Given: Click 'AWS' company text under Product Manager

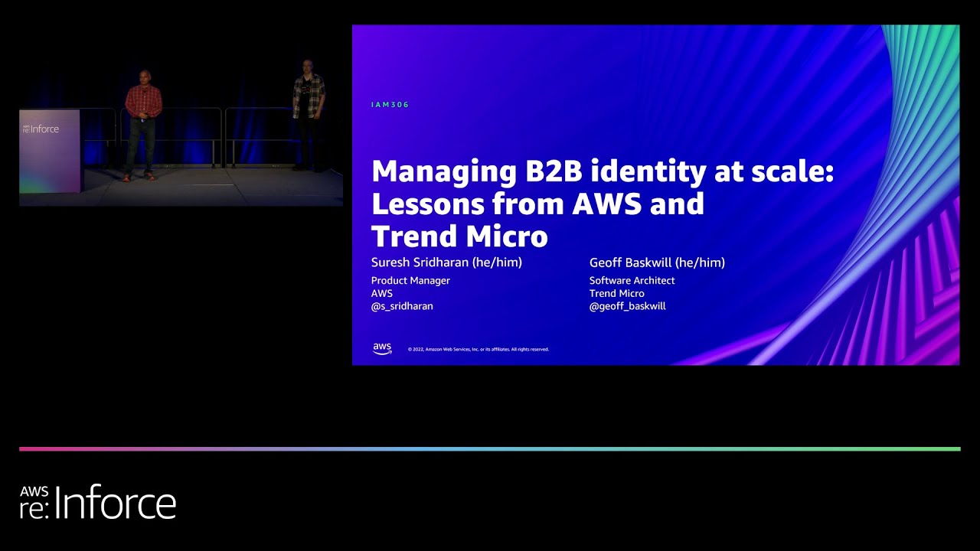Looking at the screenshot, I should point(382,293).
